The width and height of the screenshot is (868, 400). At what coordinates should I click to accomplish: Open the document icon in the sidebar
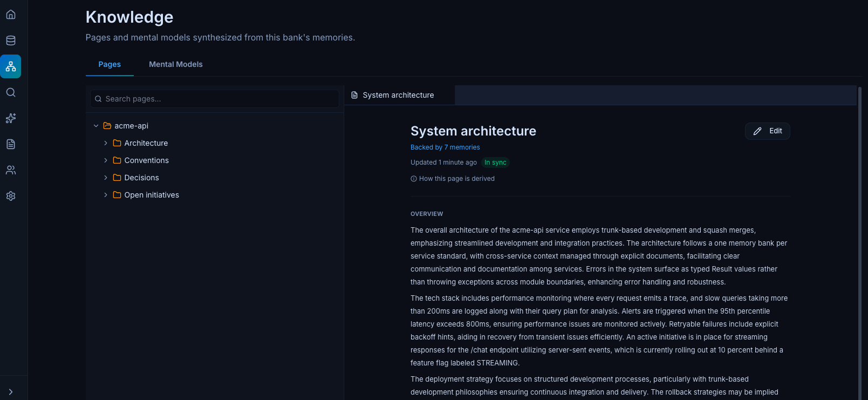point(11,144)
